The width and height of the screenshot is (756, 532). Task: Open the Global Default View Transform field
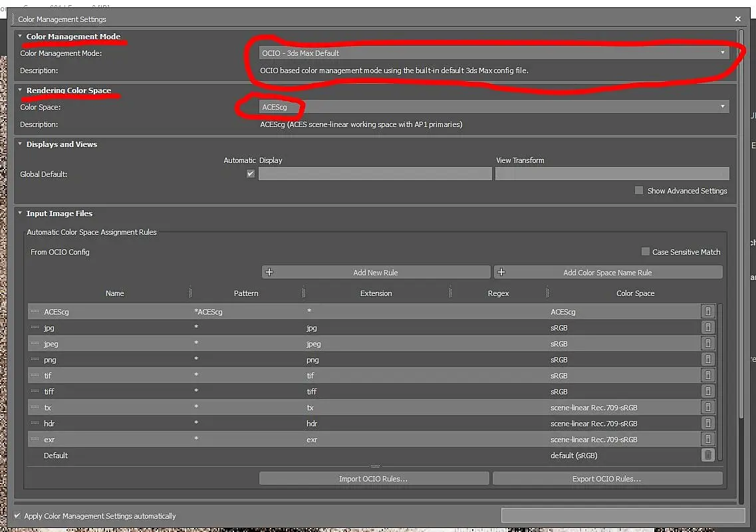click(612, 174)
